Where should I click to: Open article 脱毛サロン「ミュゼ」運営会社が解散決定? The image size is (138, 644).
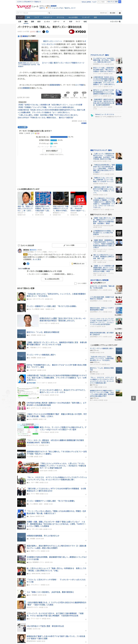point(43,332)
